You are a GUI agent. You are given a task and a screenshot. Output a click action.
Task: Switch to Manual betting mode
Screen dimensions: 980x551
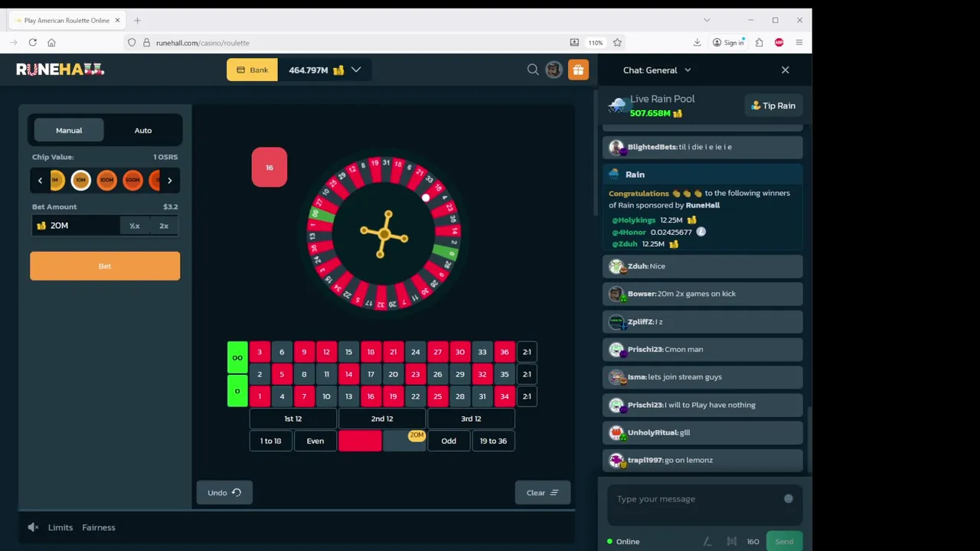(69, 130)
